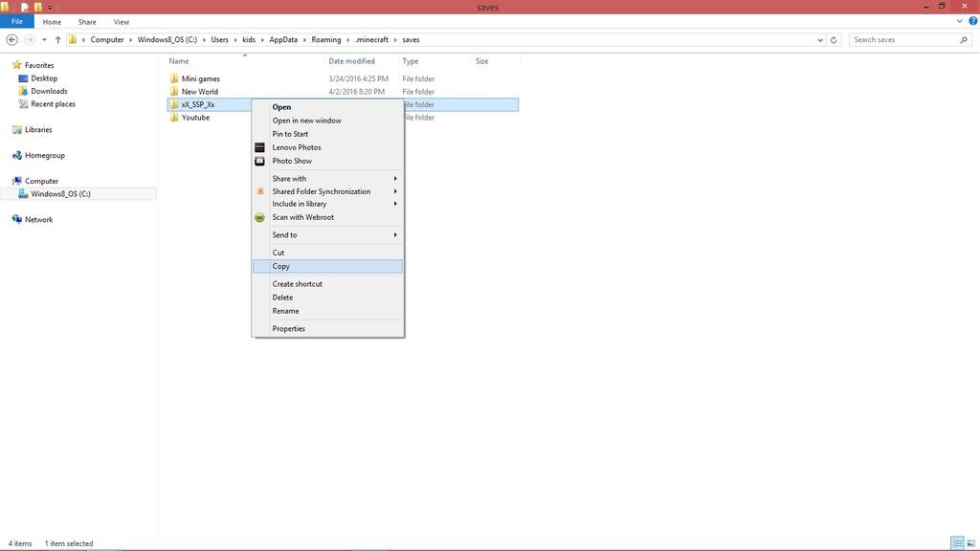Open the address bar history dropdown
The width and height of the screenshot is (980, 551).
point(821,40)
